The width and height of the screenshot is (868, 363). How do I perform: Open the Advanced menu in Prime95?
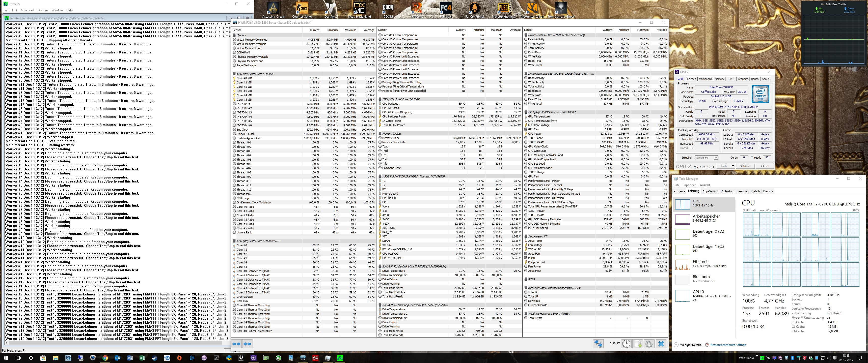pos(27,10)
